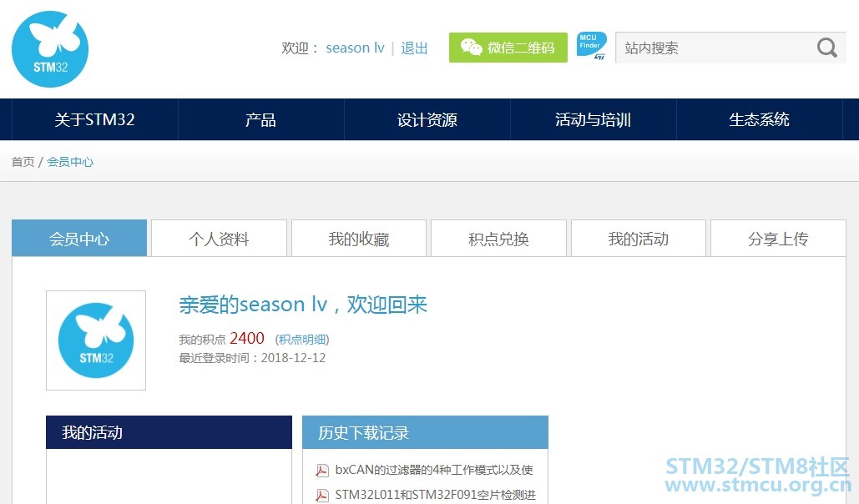Screen dimensions: 859x504
Task: Open 积点明细 points detail link
Action: 302,340
